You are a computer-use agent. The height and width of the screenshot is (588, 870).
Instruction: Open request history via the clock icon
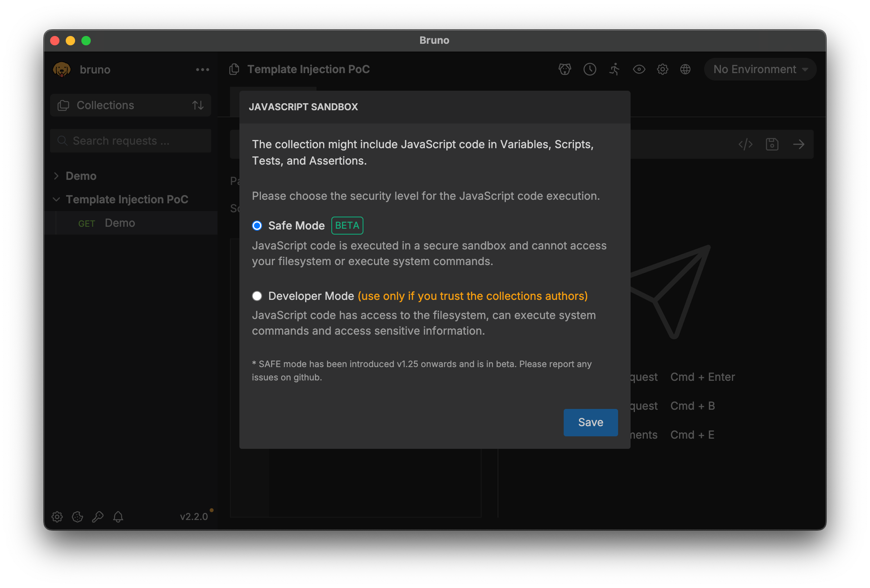pos(590,69)
